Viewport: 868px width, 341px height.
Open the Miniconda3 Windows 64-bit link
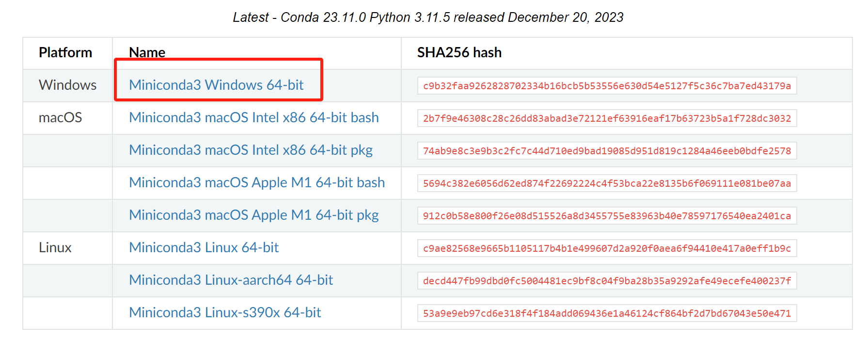(x=216, y=85)
